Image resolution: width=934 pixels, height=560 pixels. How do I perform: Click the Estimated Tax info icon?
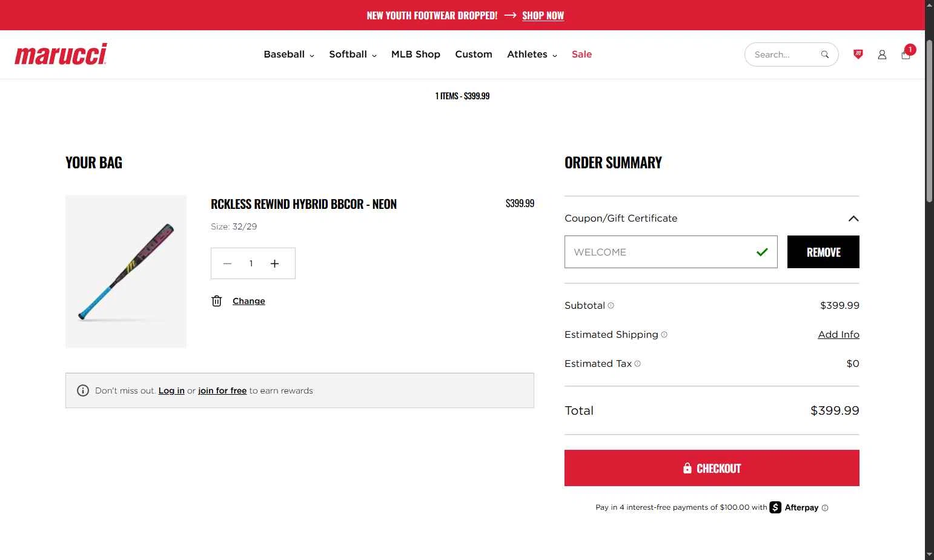click(x=637, y=363)
